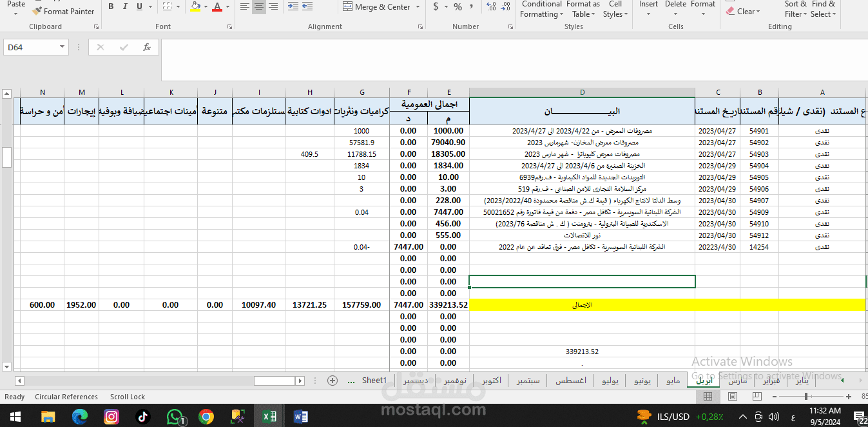The image size is (868, 427).
Task: Switch to the سبتمبر sheet tab
Action: [x=528, y=381]
